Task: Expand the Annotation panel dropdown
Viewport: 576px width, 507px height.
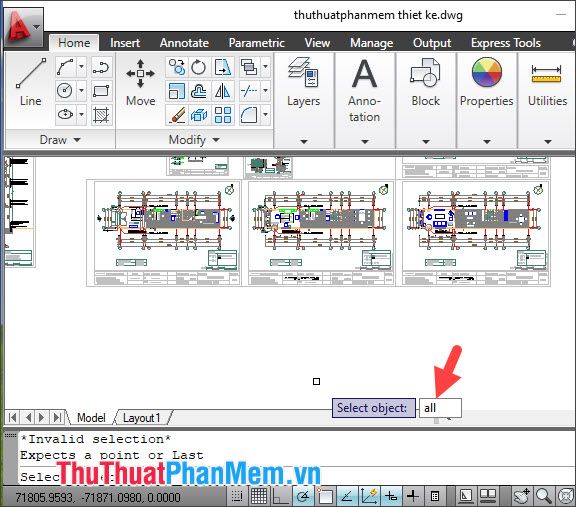Action: pyautogui.click(x=365, y=141)
